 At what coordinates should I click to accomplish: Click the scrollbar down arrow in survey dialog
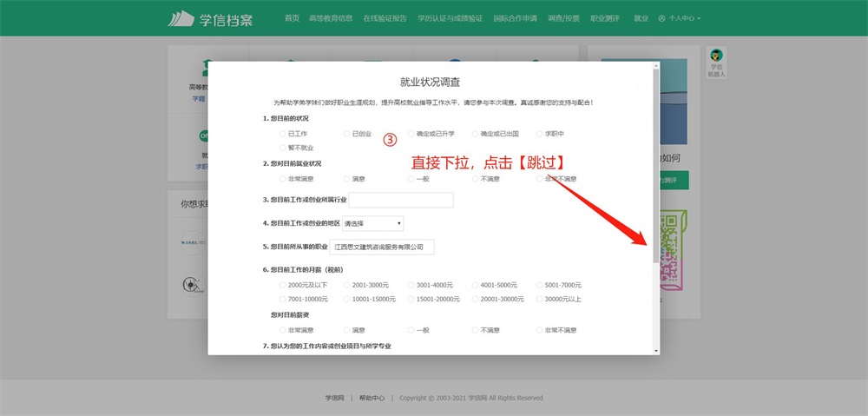[x=655, y=350]
